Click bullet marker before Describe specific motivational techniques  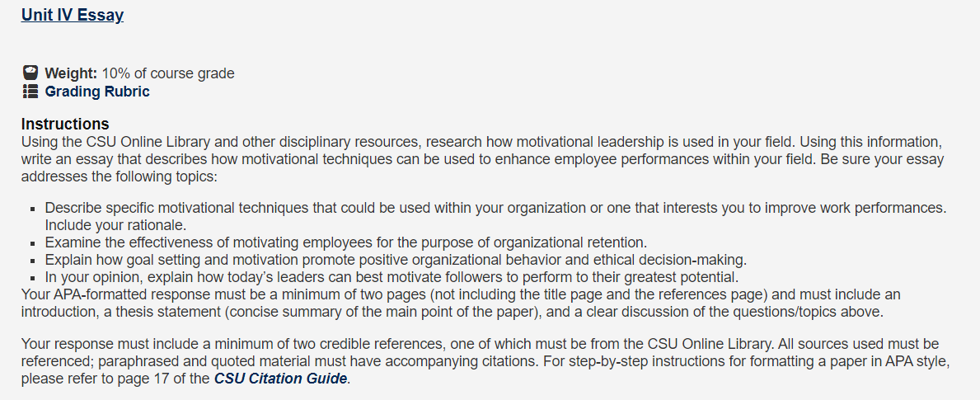(x=35, y=208)
